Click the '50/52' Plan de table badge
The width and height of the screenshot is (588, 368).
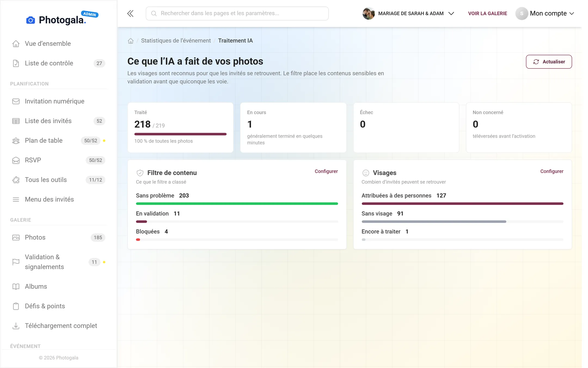pos(91,141)
